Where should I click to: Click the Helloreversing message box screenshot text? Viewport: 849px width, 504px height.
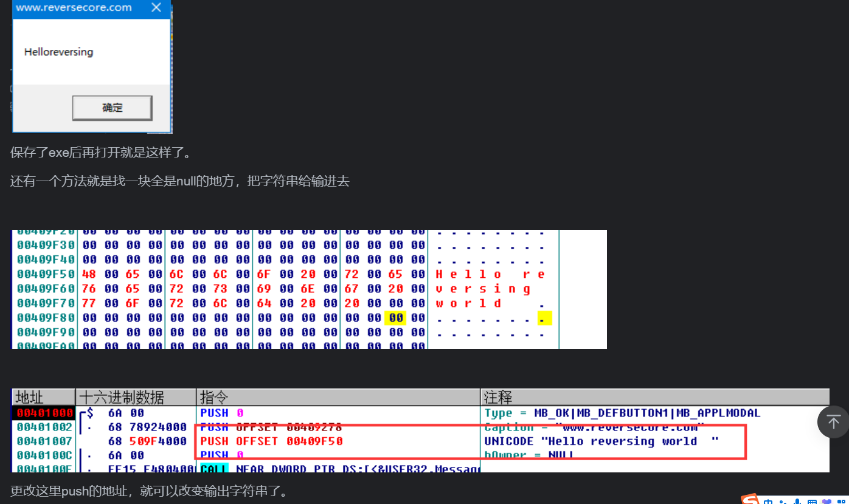click(x=58, y=52)
